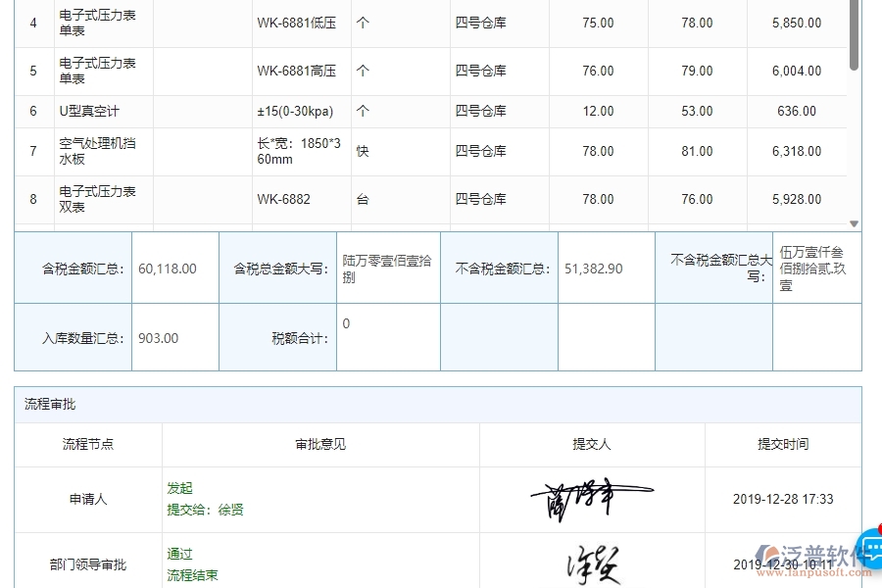The image size is (882, 588).
Task: Click the green 发起 link
Action: pos(179,487)
